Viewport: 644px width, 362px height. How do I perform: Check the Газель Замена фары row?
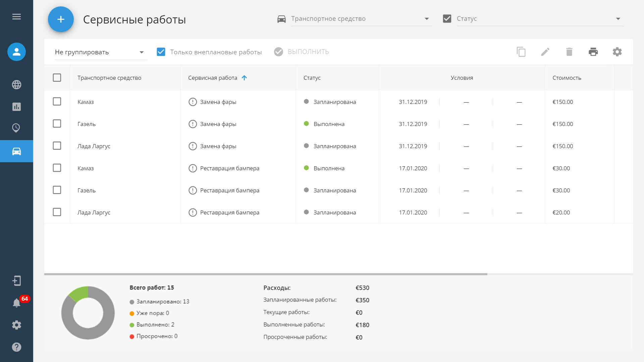point(57,124)
